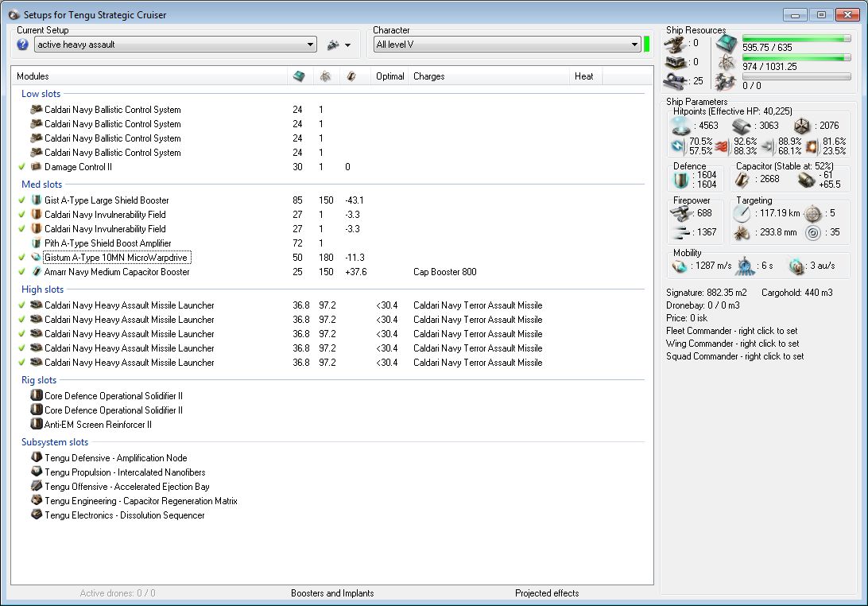This screenshot has height=606, width=868.
Task: Click the targeting range icon showing 117.19 km
Action: (742, 213)
